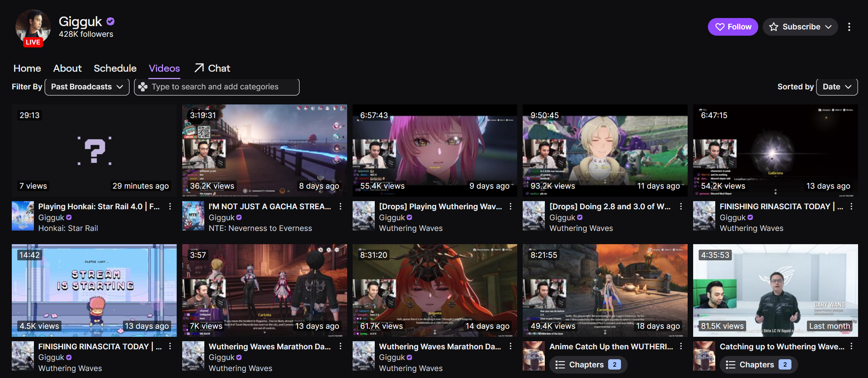This screenshot has height=378, width=868.
Task: Open options for the 8:31:20 Marathon video
Action: [x=511, y=346]
